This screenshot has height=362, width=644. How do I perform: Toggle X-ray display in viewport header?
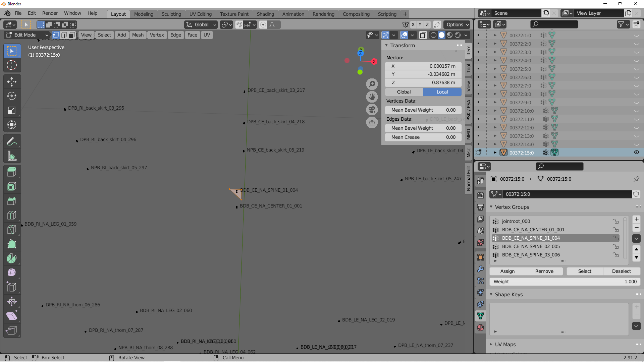pos(423,35)
